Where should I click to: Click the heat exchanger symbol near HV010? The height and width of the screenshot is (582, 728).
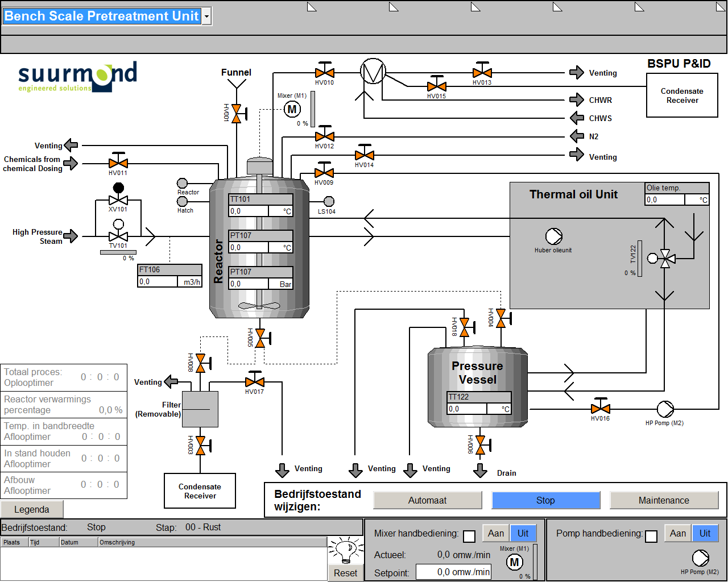[x=373, y=71]
